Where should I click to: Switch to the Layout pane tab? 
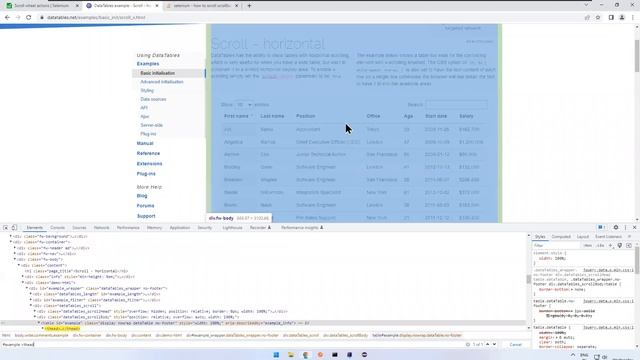click(x=583, y=237)
